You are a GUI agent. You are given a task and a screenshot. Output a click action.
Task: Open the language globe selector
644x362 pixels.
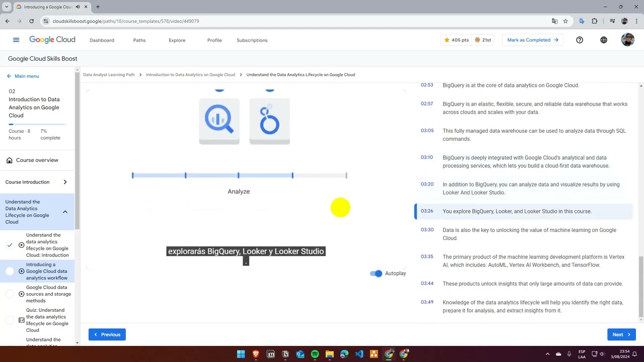604,40
